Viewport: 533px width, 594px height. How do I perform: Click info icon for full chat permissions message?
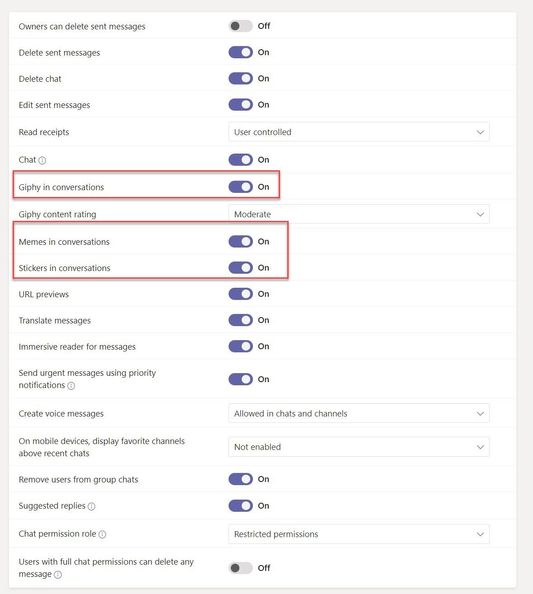pyautogui.click(x=58, y=575)
